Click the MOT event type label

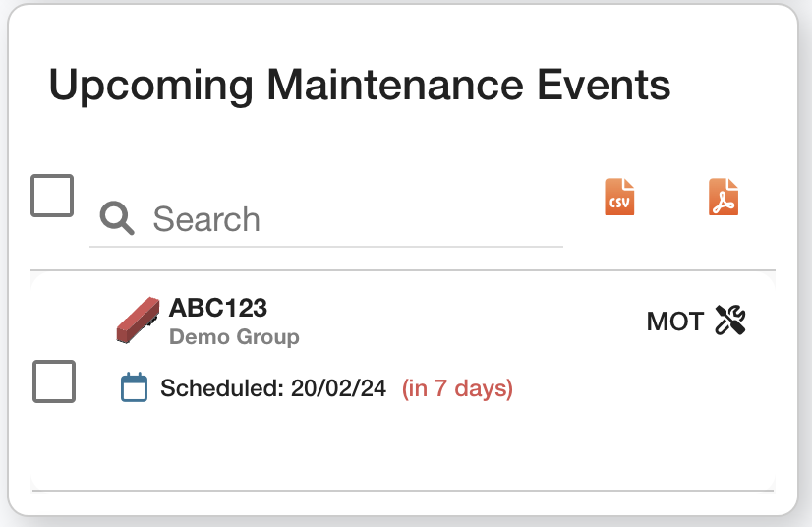(674, 322)
